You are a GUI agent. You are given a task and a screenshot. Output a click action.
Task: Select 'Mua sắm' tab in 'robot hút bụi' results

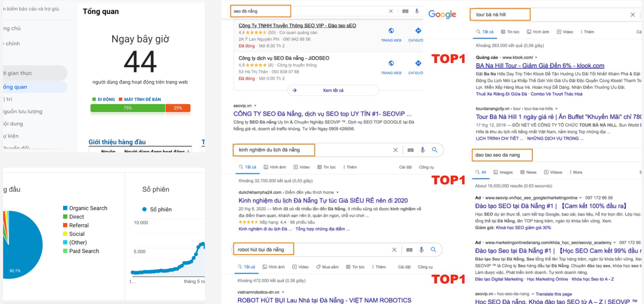point(328,267)
